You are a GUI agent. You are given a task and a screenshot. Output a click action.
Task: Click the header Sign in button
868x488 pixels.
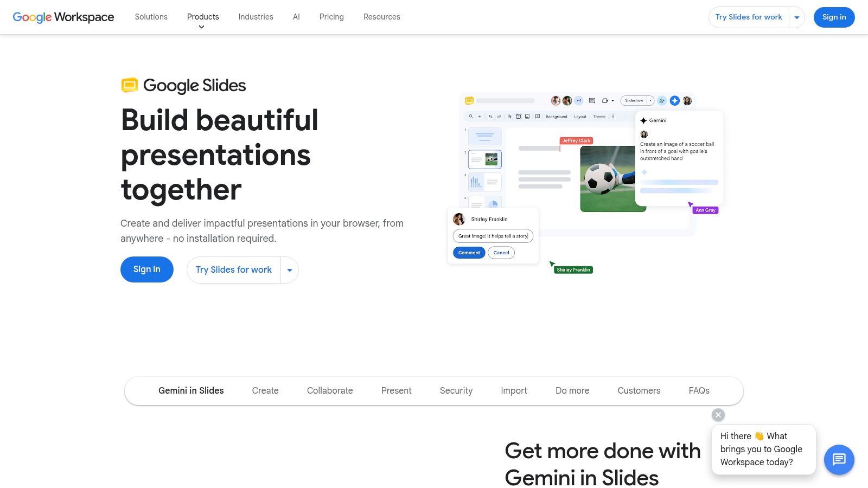click(x=834, y=17)
